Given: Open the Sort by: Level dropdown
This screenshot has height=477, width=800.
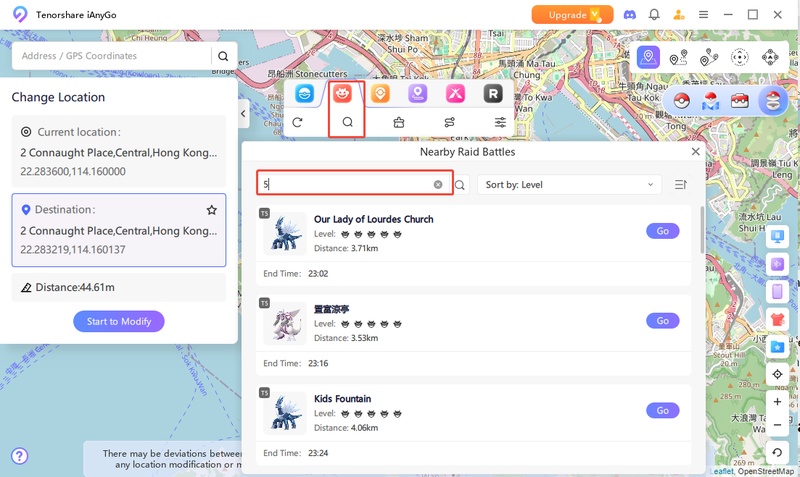Looking at the screenshot, I should coord(569,185).
